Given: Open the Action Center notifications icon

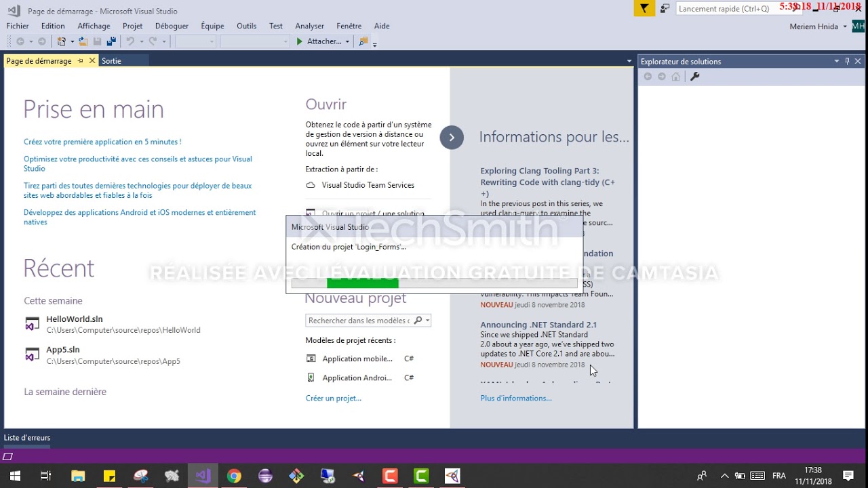Looking at the screenshot, I should point(848,476).
